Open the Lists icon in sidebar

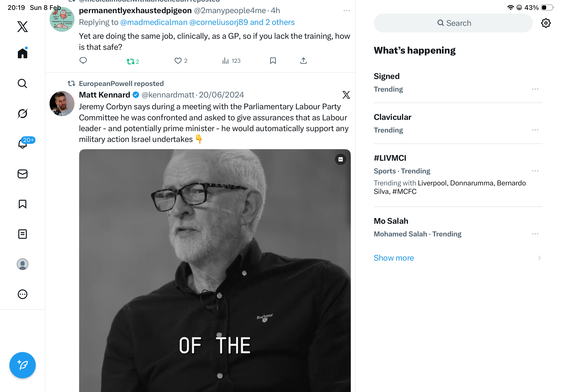click(x=23, y=234)
